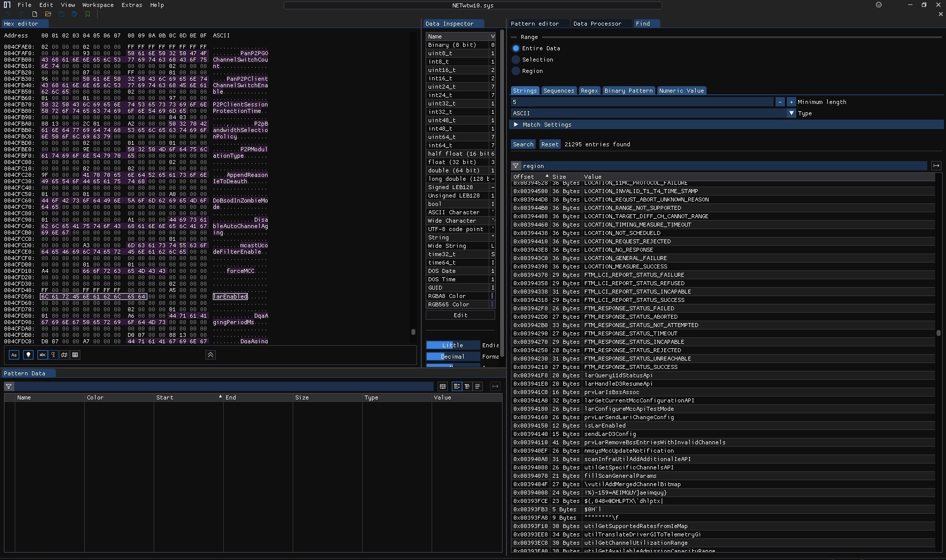Click the Search button

523,144
